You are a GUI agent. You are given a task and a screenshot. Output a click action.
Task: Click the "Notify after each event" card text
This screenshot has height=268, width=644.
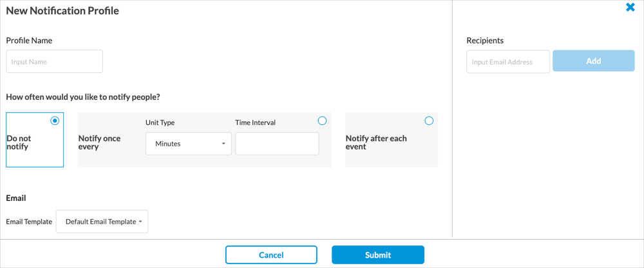tap(376, 142)
